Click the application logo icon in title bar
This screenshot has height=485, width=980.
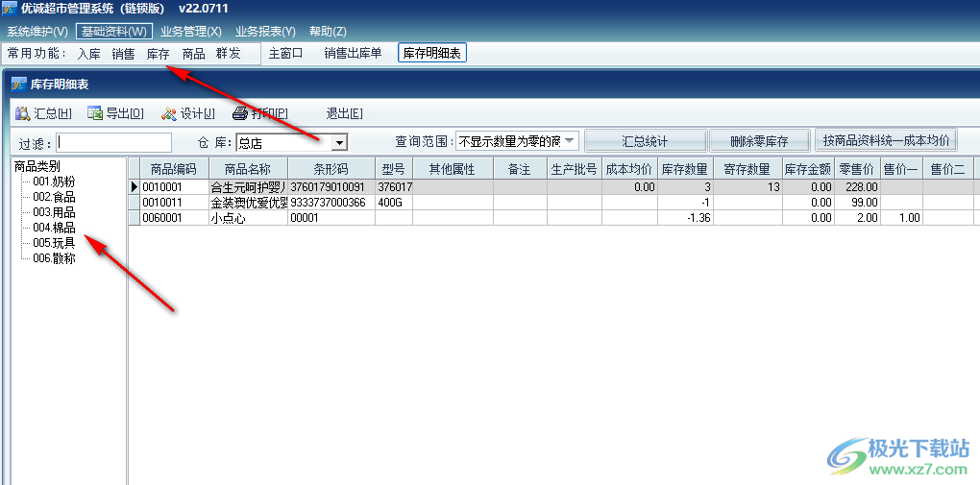(x=10, y=8)
